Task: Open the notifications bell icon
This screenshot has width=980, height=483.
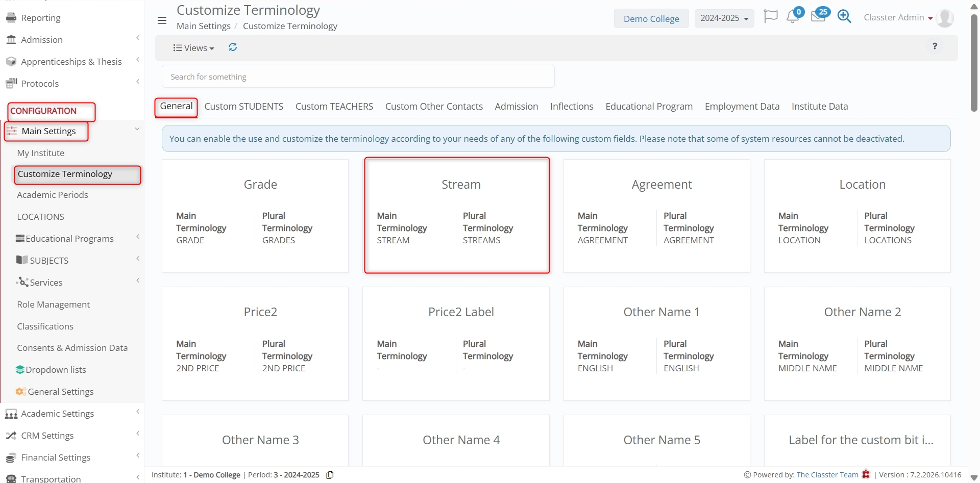Action: pyautogui.click(x=793, y=17)
